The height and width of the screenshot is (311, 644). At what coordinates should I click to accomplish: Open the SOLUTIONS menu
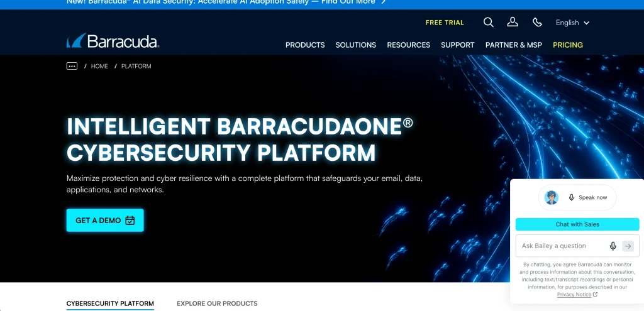point(356,45)
